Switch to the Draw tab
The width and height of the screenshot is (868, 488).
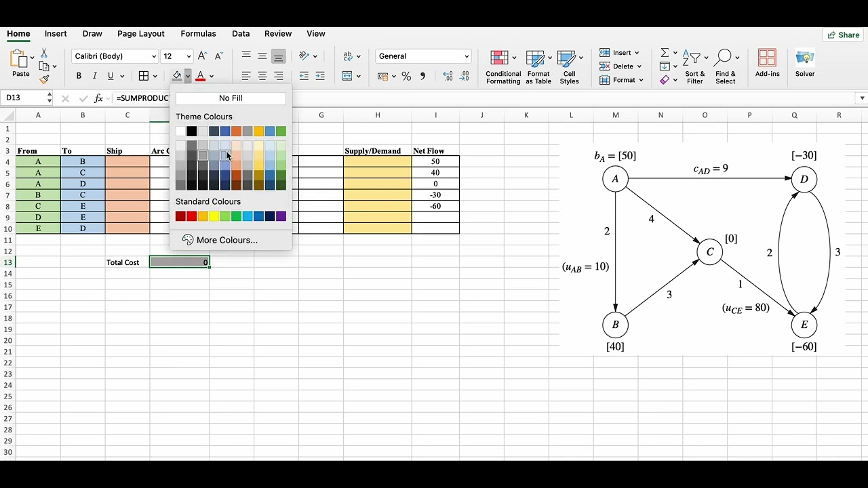click(92, 34)
